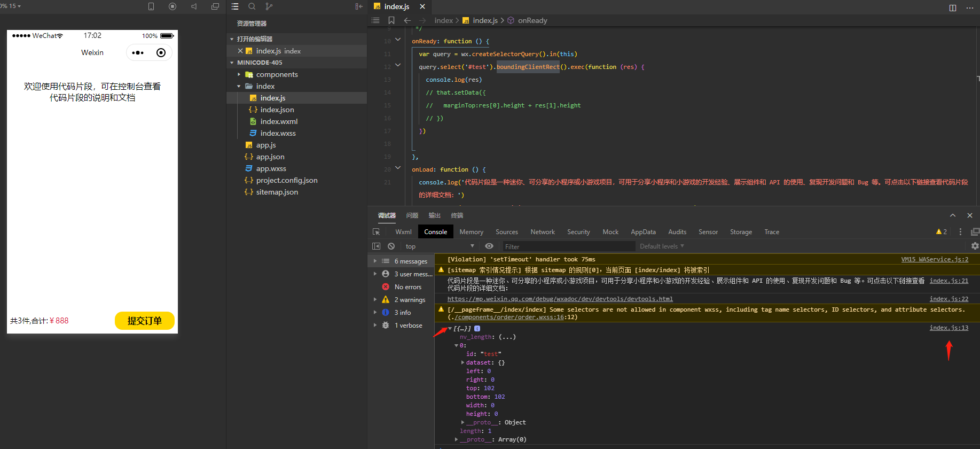Open the top context dropdown
980x449 pixels.
point(440,246)
